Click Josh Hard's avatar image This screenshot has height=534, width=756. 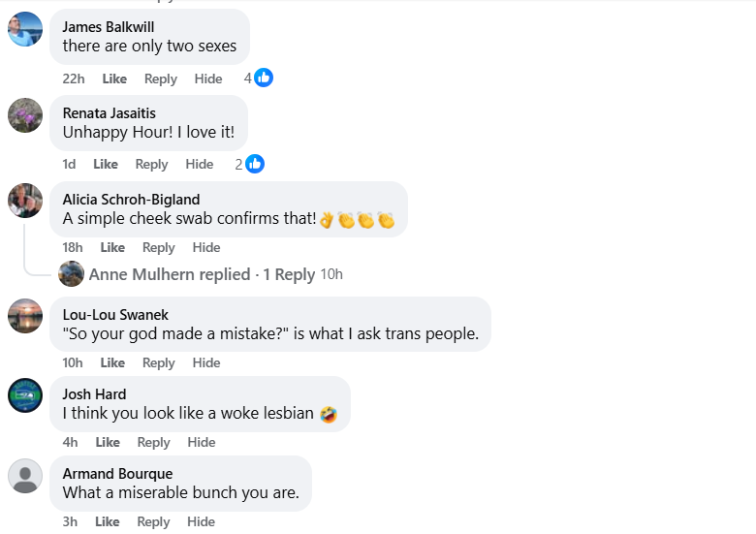(25, 395)
